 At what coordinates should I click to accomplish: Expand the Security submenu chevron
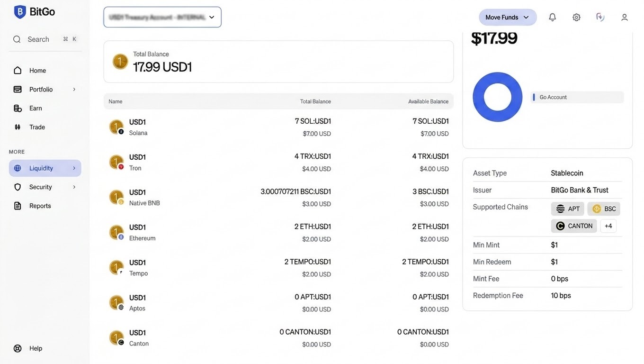74,187
